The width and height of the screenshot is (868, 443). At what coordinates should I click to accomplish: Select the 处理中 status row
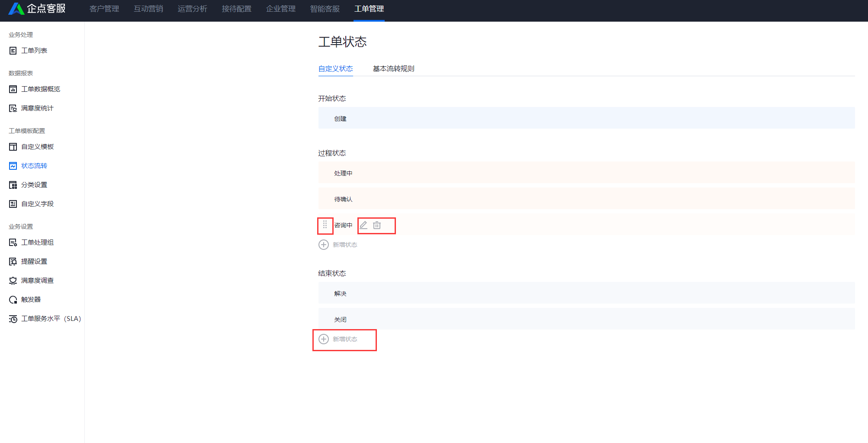tap(587, 172)
